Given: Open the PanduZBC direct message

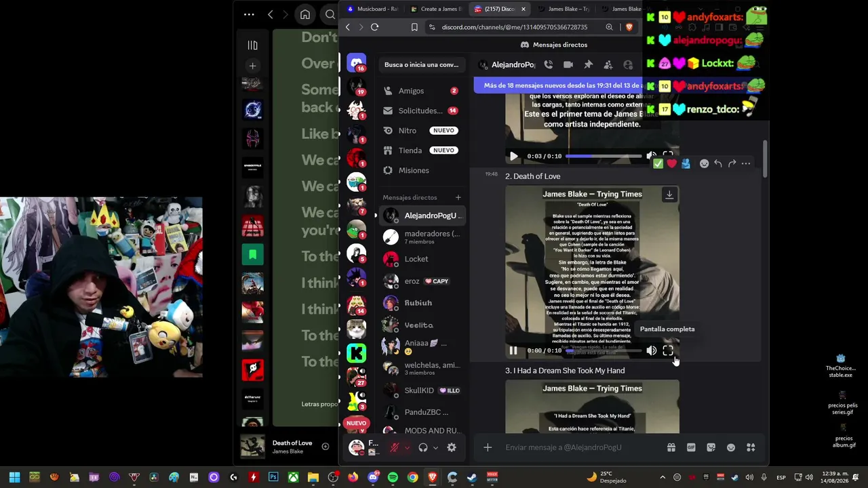Looking at the screenshot, I should [x=420, y=412].
